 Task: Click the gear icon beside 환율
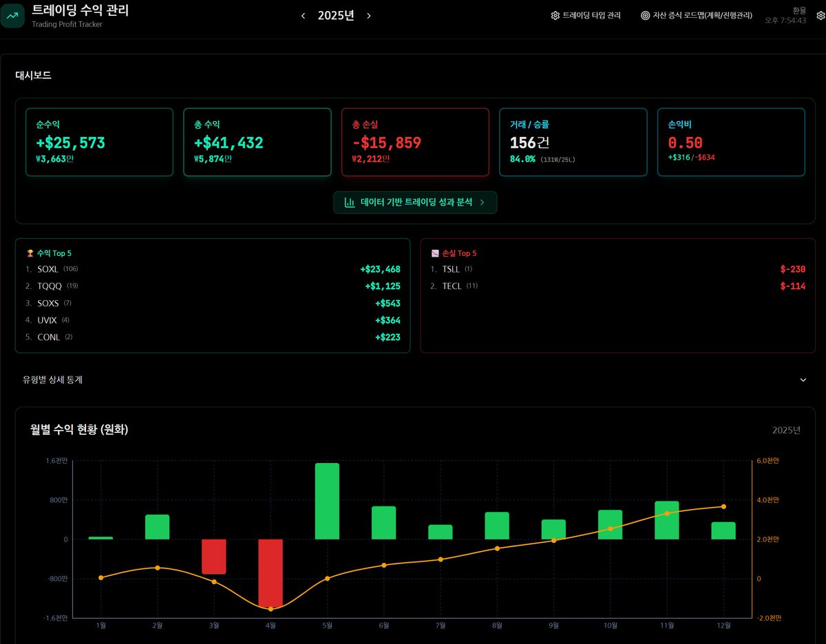click(820, 15)
